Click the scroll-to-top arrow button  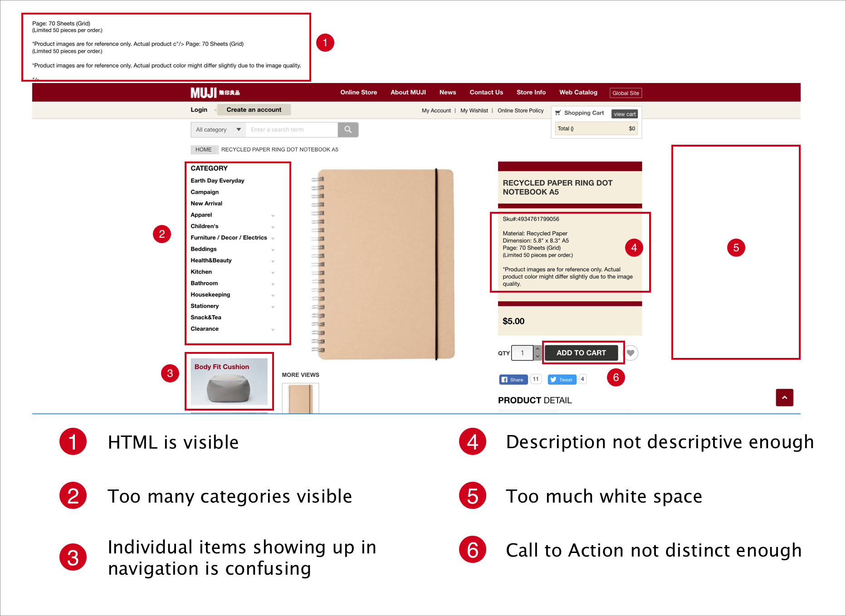784,397
